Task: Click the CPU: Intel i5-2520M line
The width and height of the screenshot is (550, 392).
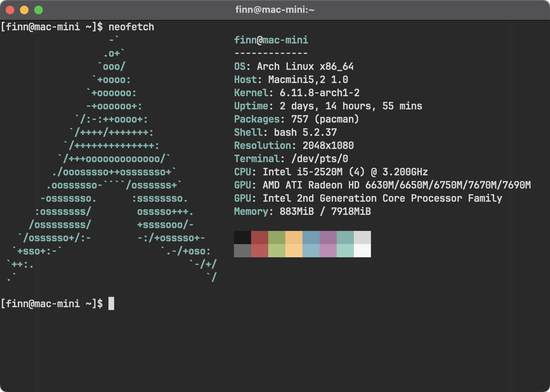Action: 331,172
